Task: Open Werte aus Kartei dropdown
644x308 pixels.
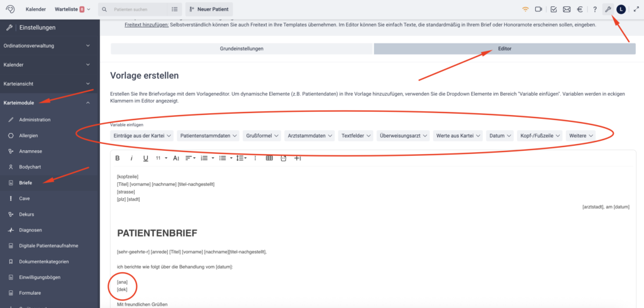Action: tap(458, 136)
